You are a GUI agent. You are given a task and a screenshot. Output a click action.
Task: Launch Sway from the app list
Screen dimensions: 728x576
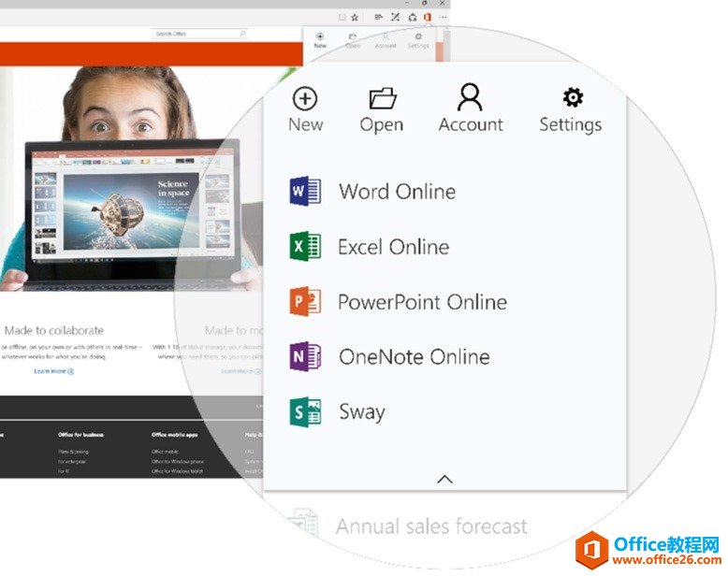coord(338,411)
